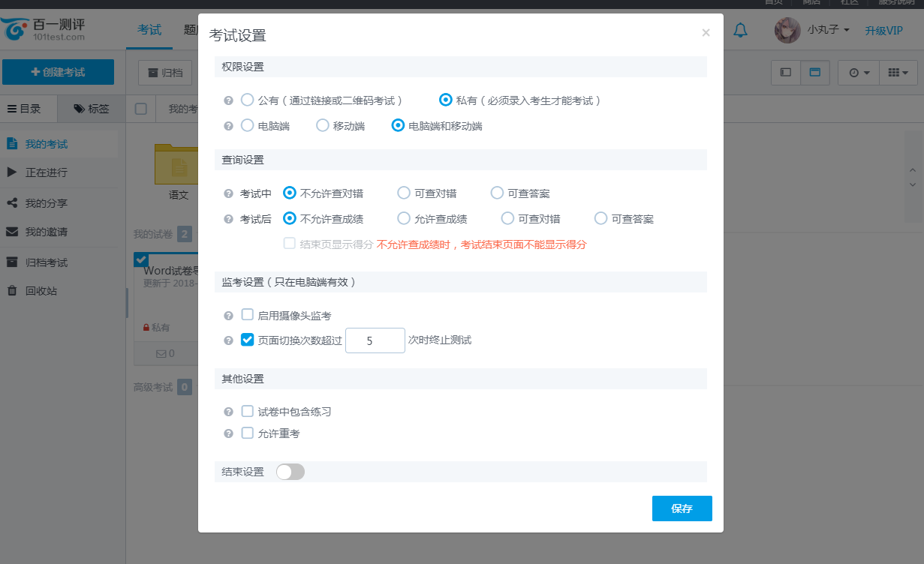Click the right side scroll arrows
Viewport: 924px width, 564px height.
913,176
